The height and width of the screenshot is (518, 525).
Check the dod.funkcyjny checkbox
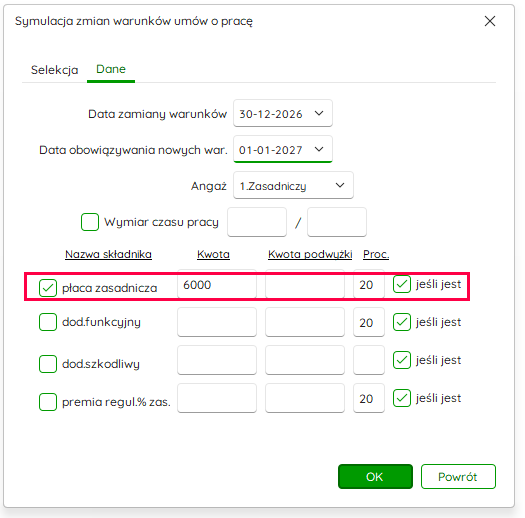click(48, 322)
